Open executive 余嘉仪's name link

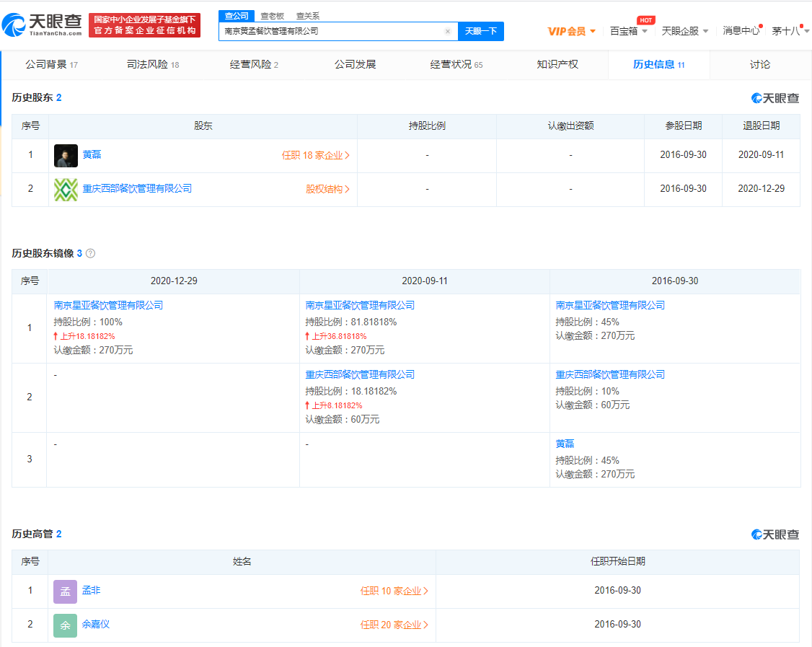click(x=96, y=624)
